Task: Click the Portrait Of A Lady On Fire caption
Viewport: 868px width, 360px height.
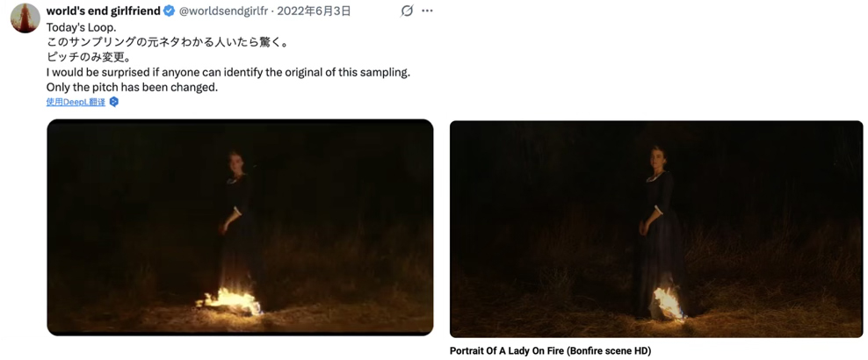Action: click(550, 351)
